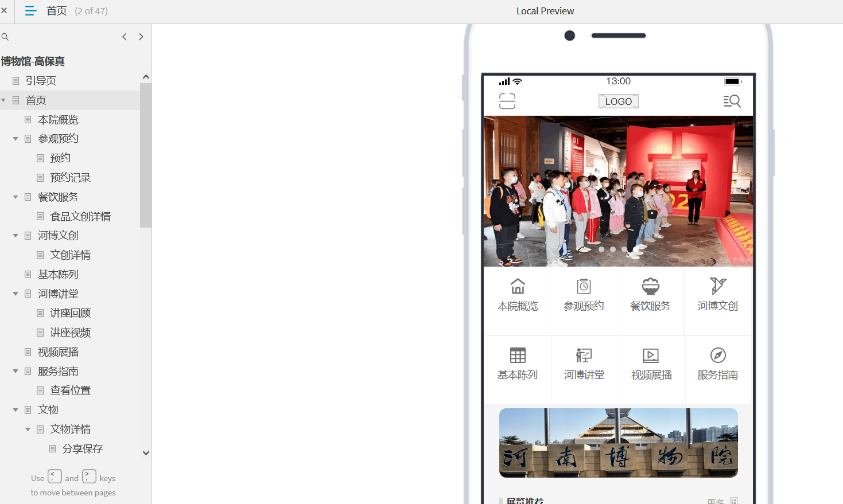The image size is (843, 504).
Task: Tap the 本院概览 home icon
Action: point(518,286)
